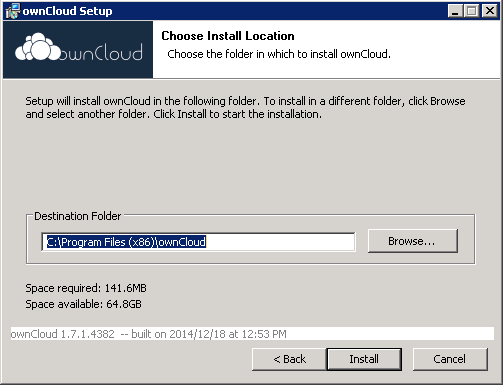The image size is (503, 385).
Task: Minimize the ownCloud Setup window
Action: [x=455, y=11]
